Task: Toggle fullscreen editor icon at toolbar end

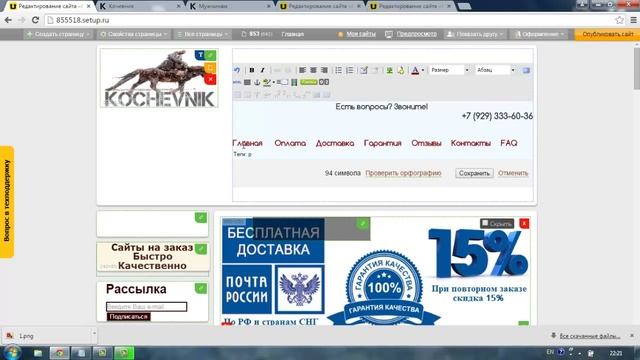Action: coord(526,70)
